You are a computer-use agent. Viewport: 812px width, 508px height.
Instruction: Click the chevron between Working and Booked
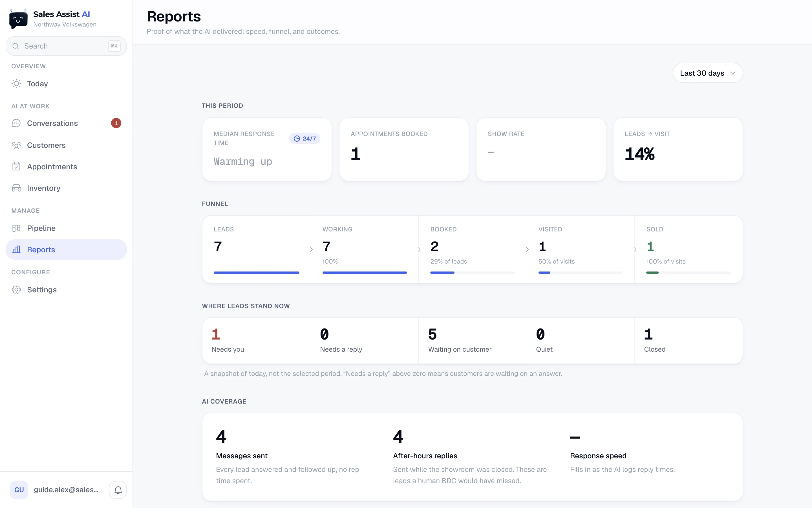click(419, 249)
